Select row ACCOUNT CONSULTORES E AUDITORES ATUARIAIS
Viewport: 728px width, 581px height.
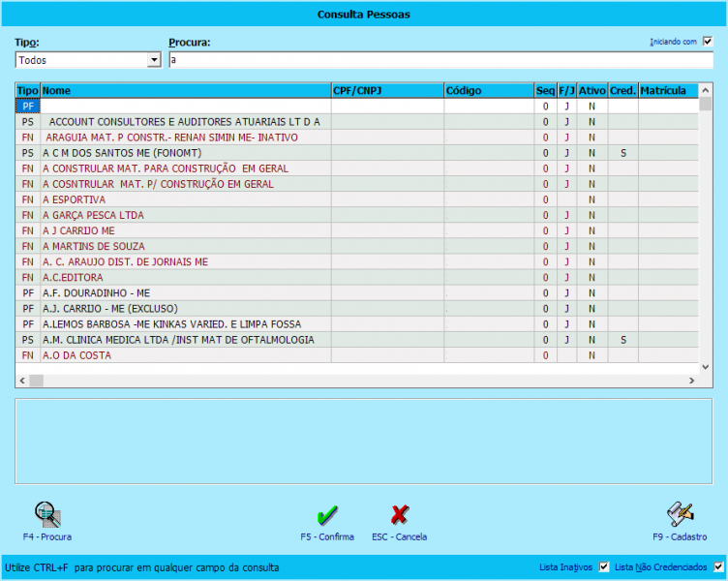pos(357,122)
